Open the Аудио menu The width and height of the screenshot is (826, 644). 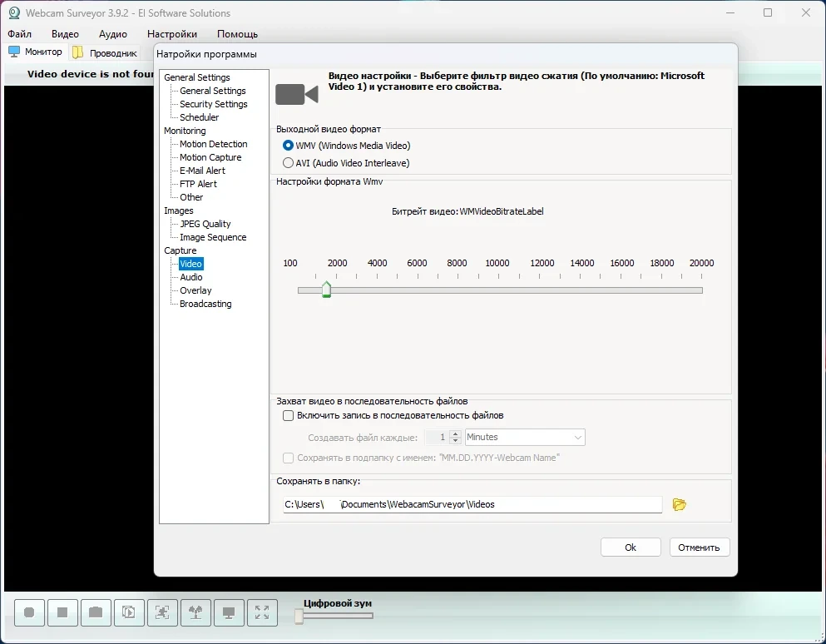(x=113, y=34)
